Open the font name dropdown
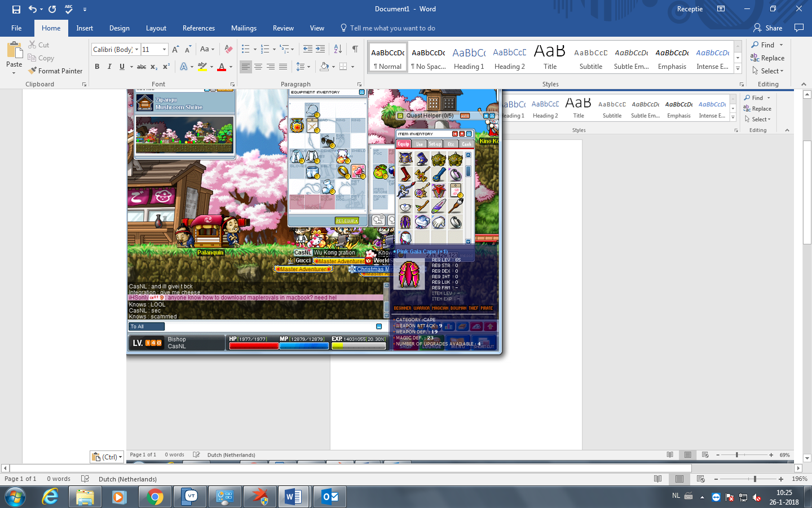Viewport: 812px width, 508px height. 136,49
